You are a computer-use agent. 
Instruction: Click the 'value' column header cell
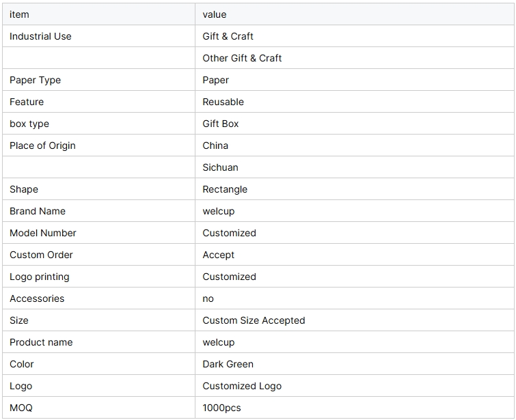(215, 14)
